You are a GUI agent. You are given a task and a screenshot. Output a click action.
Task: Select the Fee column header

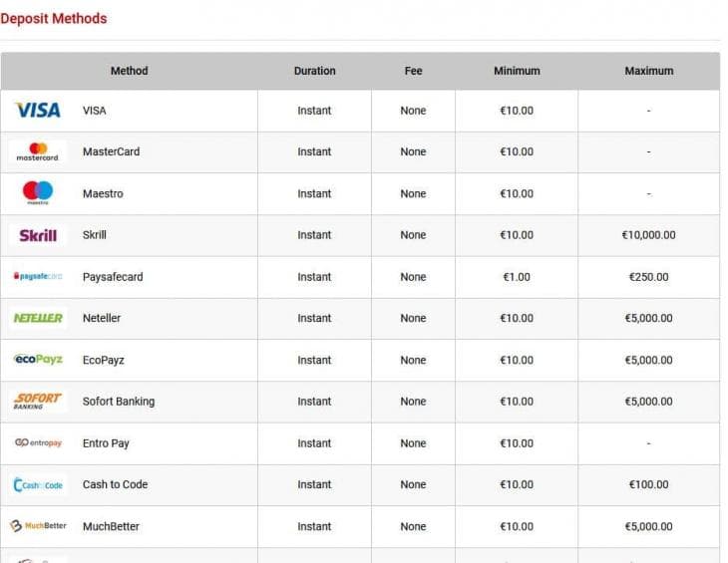pos(413,71)
